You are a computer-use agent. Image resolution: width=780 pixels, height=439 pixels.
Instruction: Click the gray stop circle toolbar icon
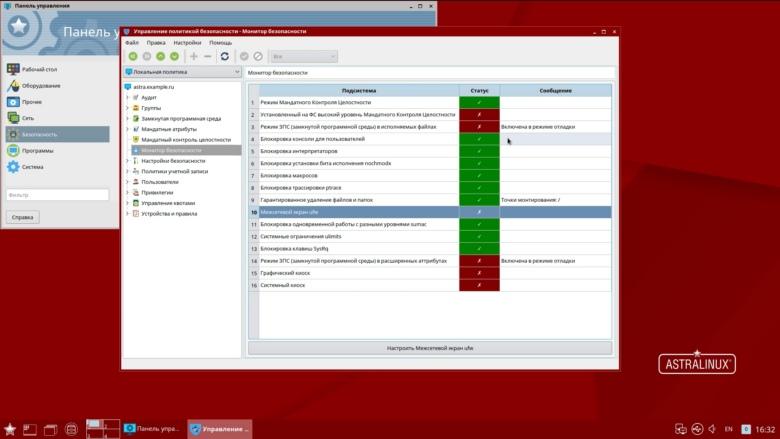pos(147,56)
